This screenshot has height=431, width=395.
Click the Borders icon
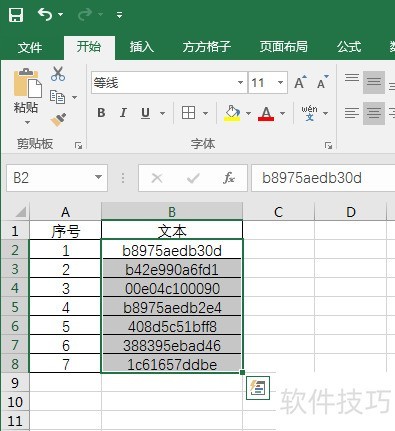point(188,113)
